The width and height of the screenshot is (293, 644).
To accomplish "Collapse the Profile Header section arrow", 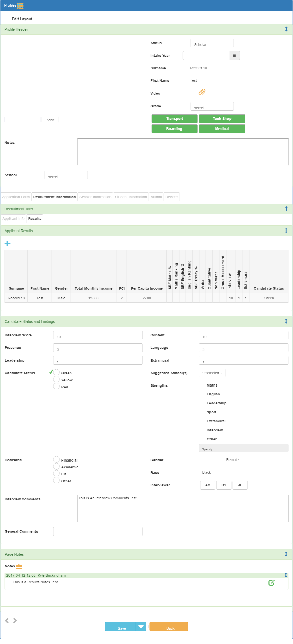I will coord(286,29).
